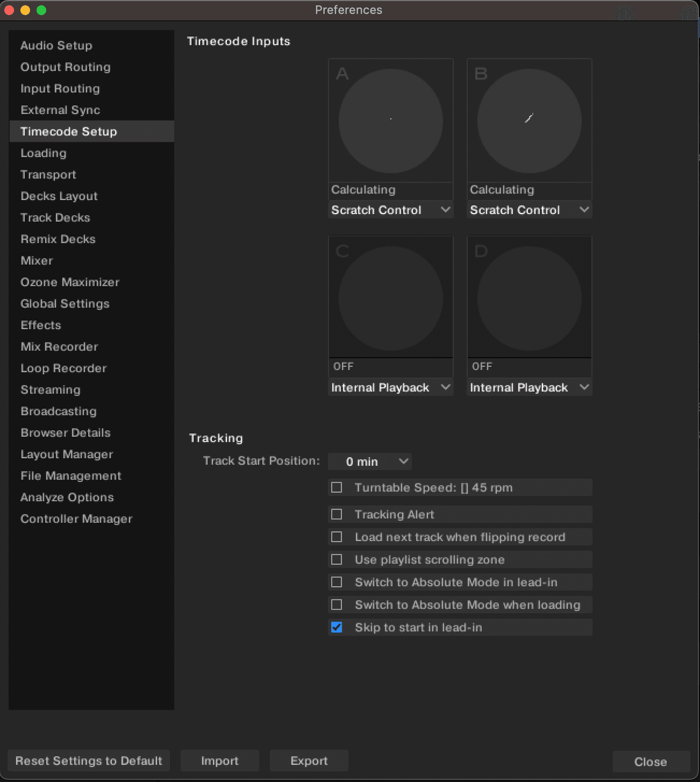Click the Deck C scope showing OFF
700x782 pixels.
point(390,296)
